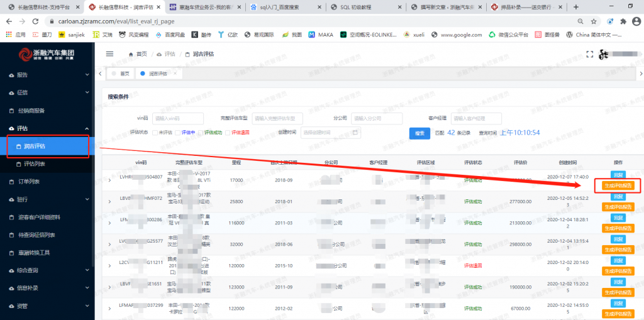The image size is (644, 320).
Task: Click the hamburger menu collapse icon
Action: [x=109, y=54]
